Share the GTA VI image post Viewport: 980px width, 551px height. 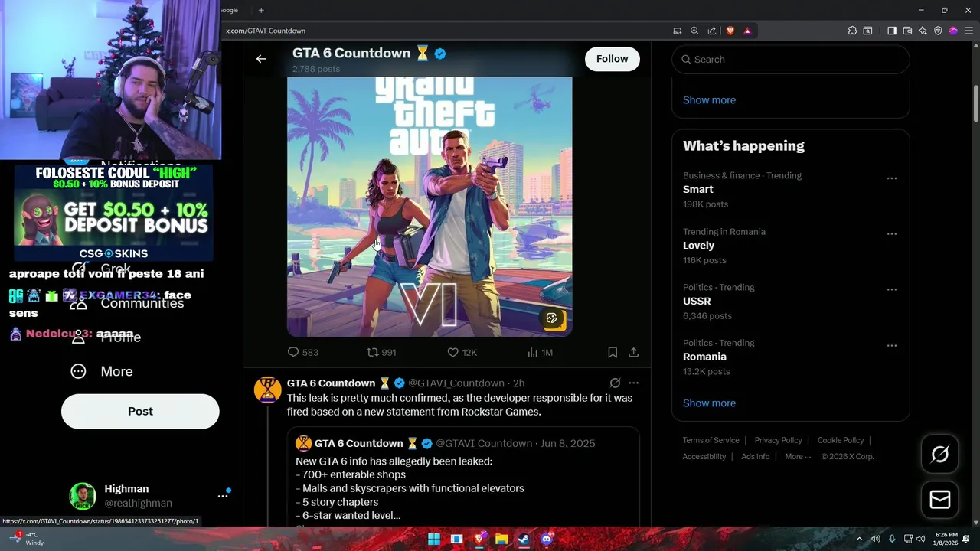point(634,353)
